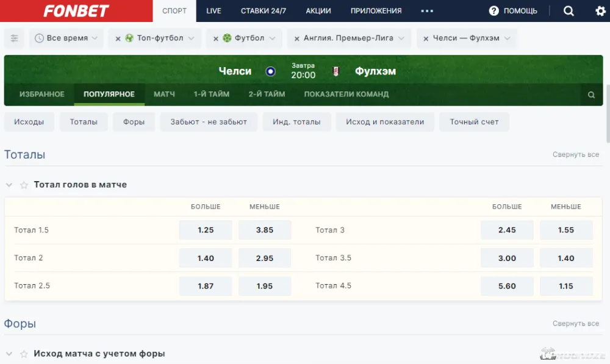Click the page vertical scrollbar
This screenshot has width=610, height=364.
tap(608, 113)
